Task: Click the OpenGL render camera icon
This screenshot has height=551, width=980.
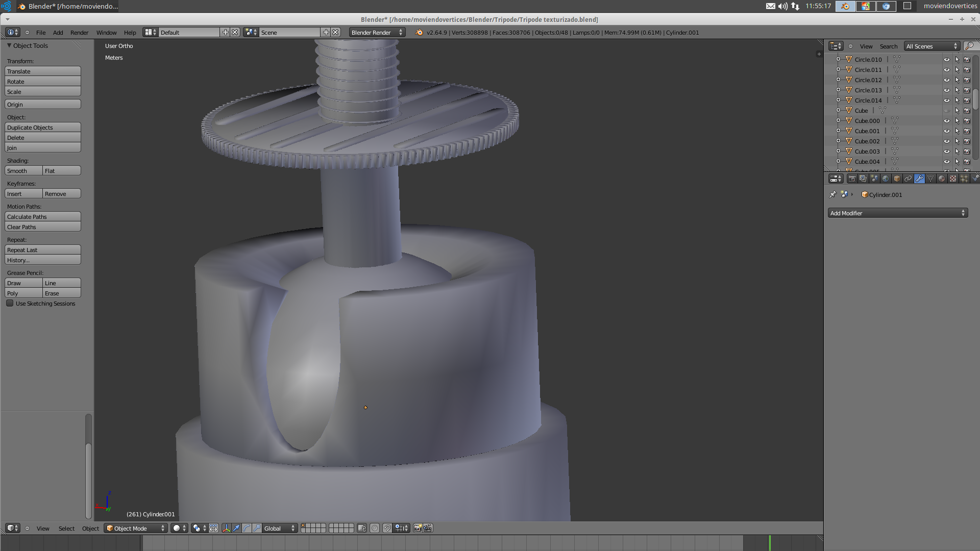Action: 418,528
